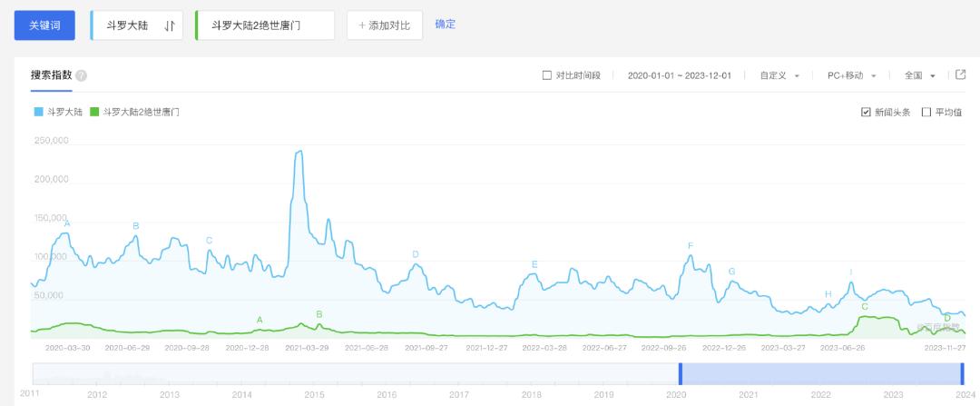This screenshot has height=406, width=980.
Task: Select the 搜索指数 tab
Action: (51, 74)
